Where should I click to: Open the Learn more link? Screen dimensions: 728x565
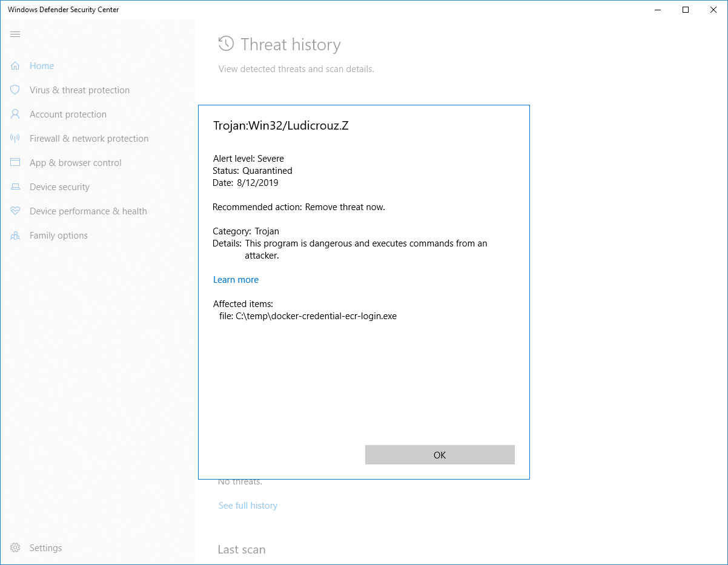click(x=236, y=279)
